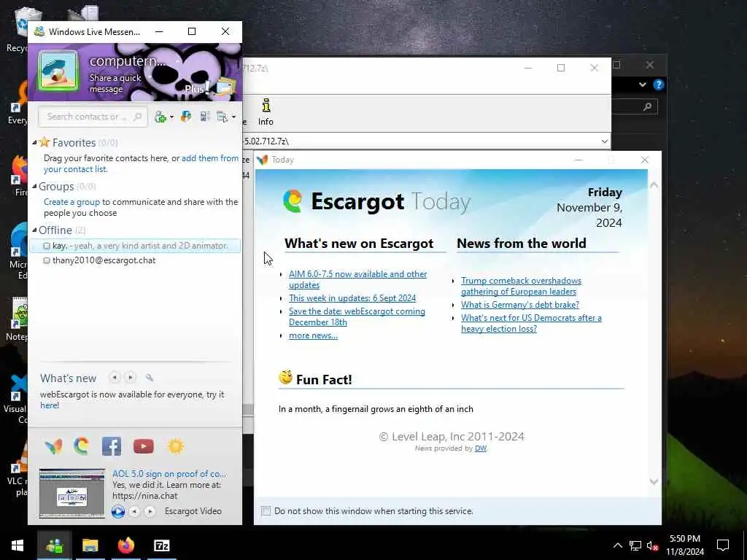Open This week in updates: 6 Sept 2024
The height and width of the screenshot is (560, 747).
(352, 298)
